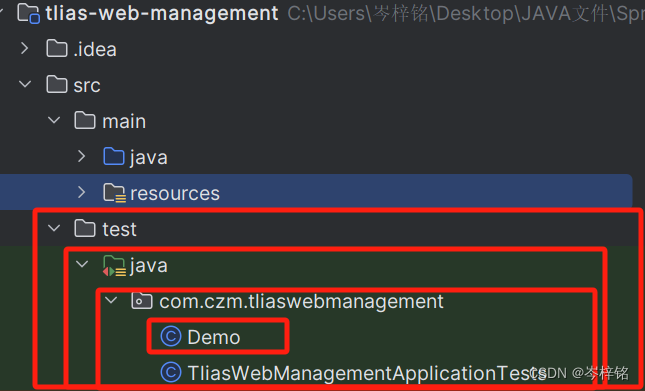
Task: Click the Demo class icon
Action: tap(171, 337)
